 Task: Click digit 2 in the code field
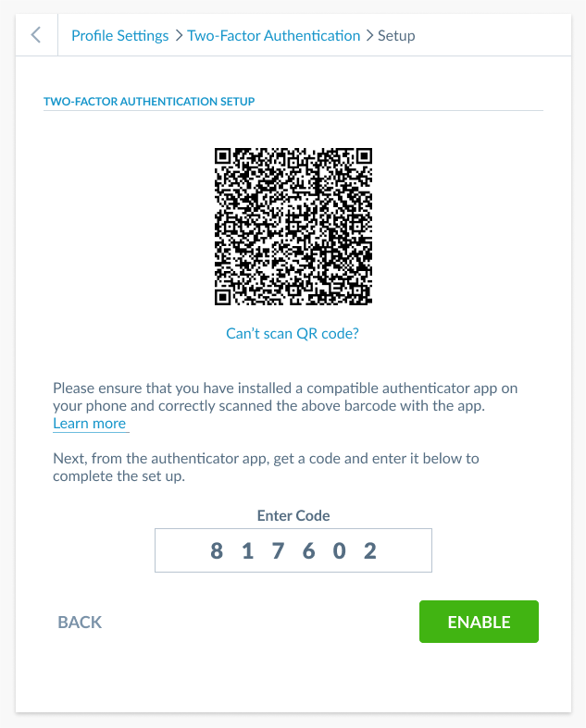coord(370,551)
